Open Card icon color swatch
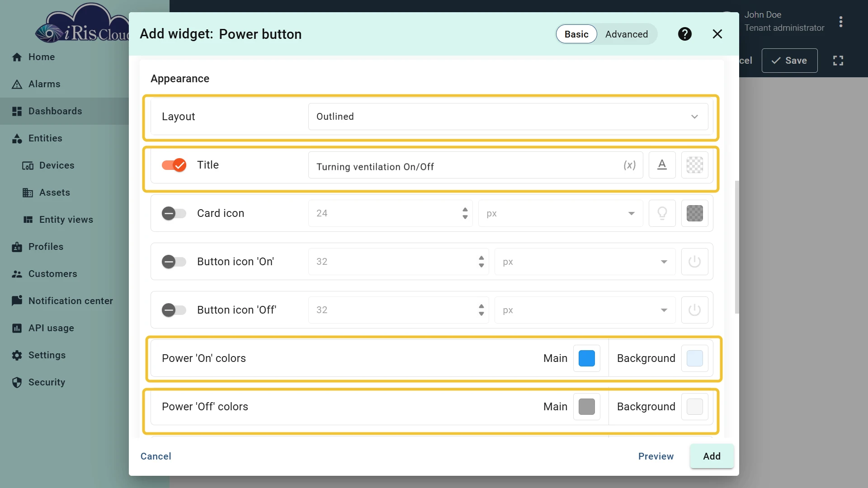 click(x=694, y=213)
